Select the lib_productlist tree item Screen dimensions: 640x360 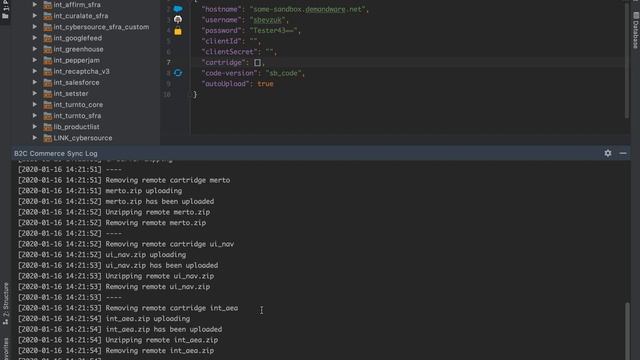tap(76, 127)
